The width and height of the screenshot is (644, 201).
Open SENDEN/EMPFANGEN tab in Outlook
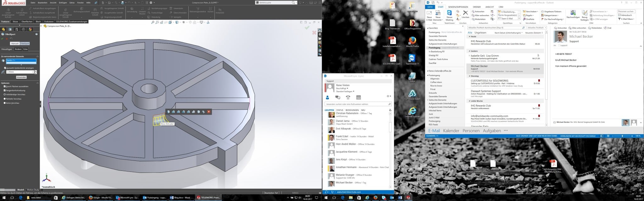(x=458, y=7)
